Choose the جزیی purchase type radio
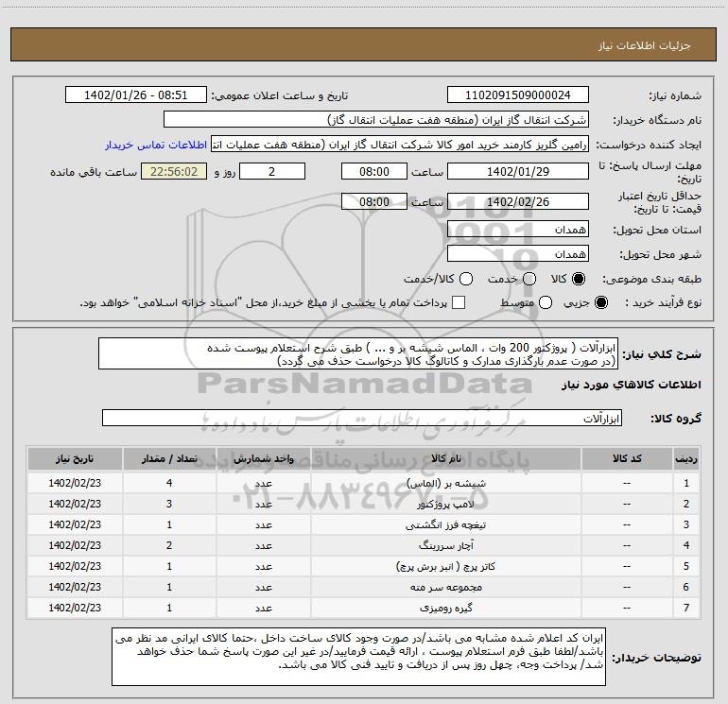This screenshot has width=728, height=704. (600, 302)
